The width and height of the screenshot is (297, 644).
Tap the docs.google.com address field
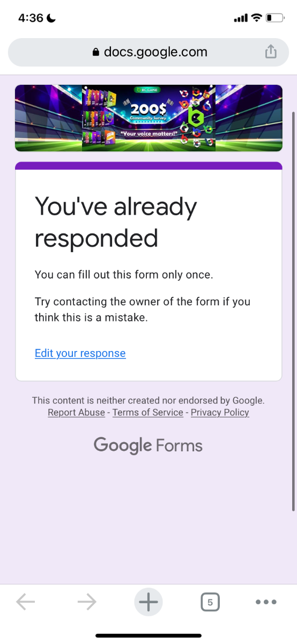pyautogui.click(x=148, y=52)
